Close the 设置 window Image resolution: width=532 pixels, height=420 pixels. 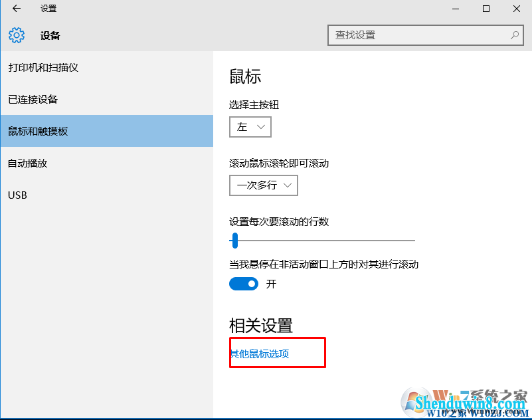(517, 9)
